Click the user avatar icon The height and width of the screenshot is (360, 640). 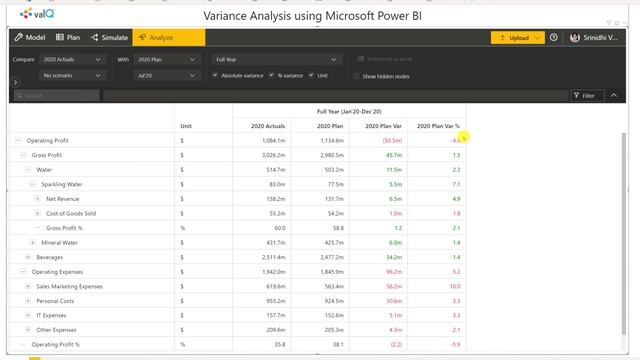[575, 38]
